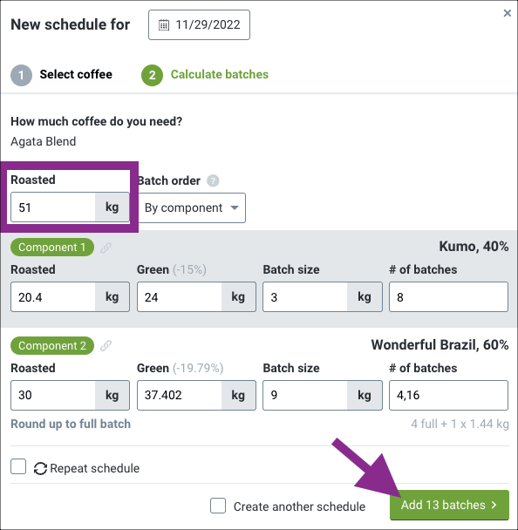Click Component 2 number of batches field
Viewport: 518px width, 530px height.
(449, 395)
